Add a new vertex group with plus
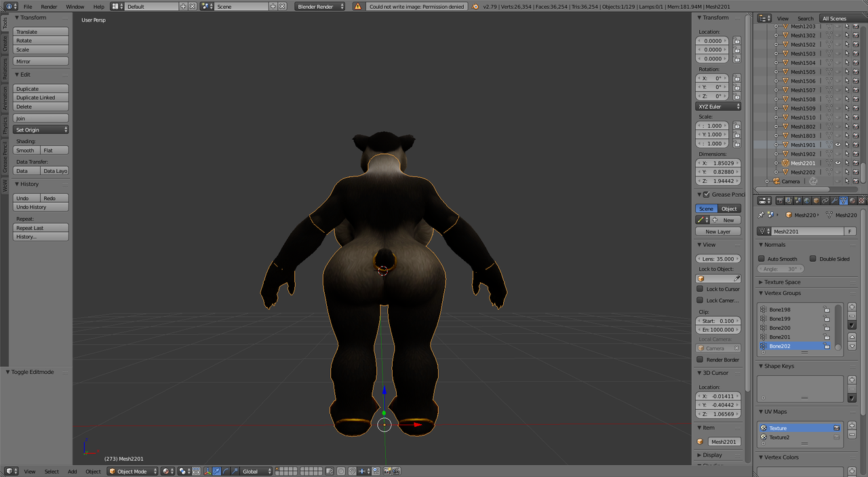 click(852, 307)
